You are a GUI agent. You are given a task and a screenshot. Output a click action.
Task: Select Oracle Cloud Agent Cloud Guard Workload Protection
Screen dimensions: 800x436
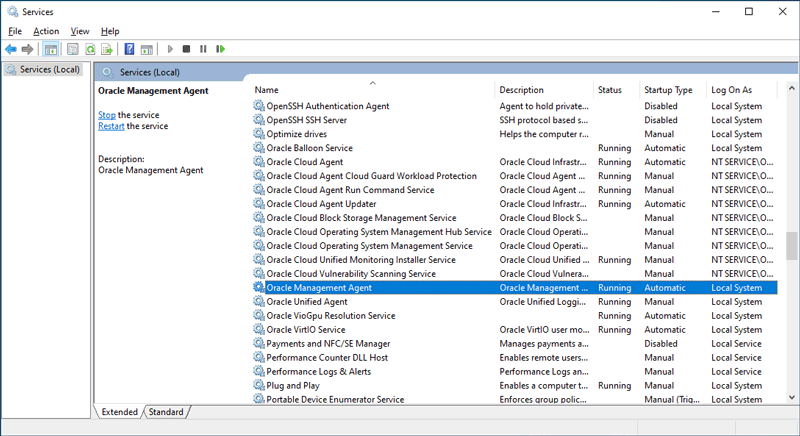(515, 176)
